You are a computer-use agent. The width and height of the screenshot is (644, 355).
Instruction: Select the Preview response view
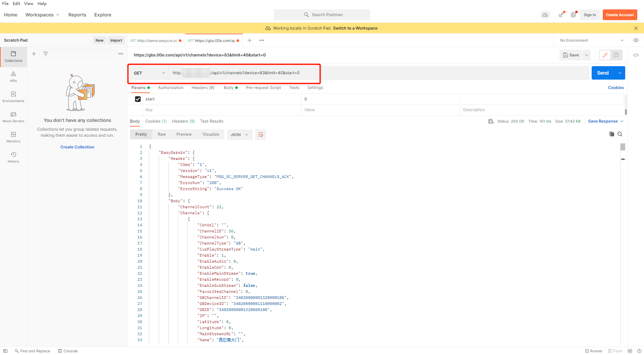tap(184, 134)
